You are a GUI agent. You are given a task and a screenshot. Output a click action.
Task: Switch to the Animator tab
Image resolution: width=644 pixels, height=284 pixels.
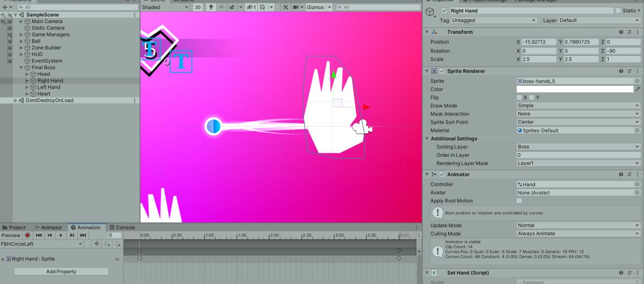pos(48,228)
